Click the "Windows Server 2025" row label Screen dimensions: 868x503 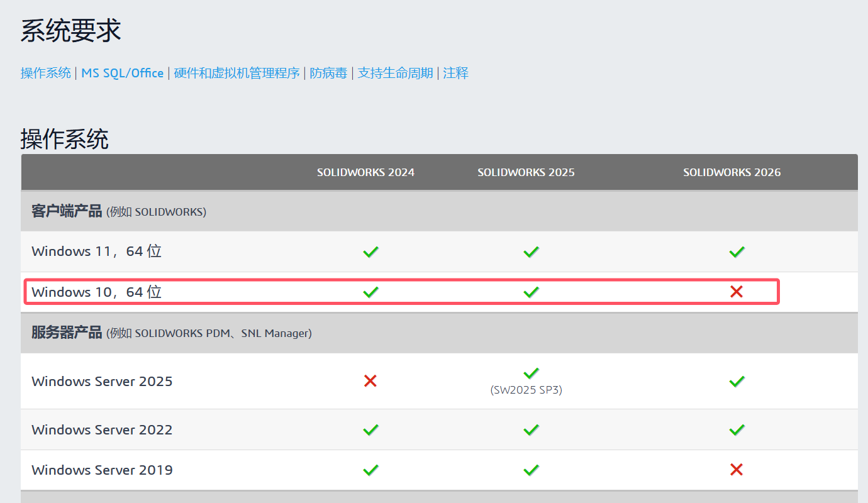click(x=102, y=382)
